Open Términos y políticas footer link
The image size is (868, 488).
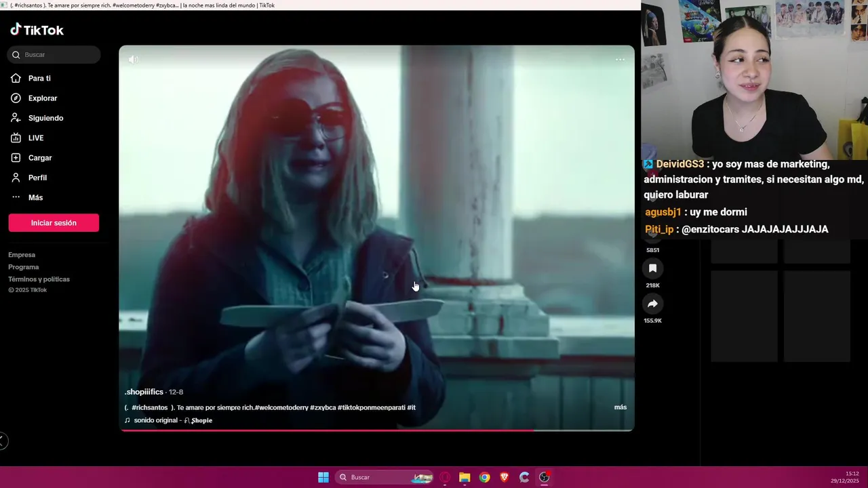click(x=39, y=279)
